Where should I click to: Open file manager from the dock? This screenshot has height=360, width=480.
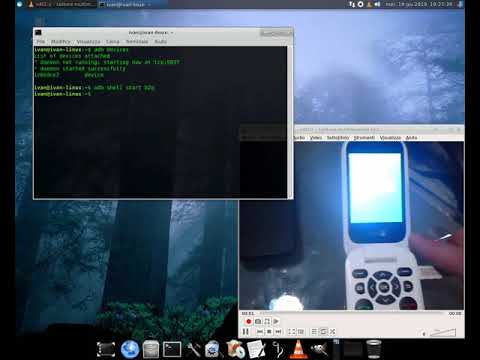151,350
